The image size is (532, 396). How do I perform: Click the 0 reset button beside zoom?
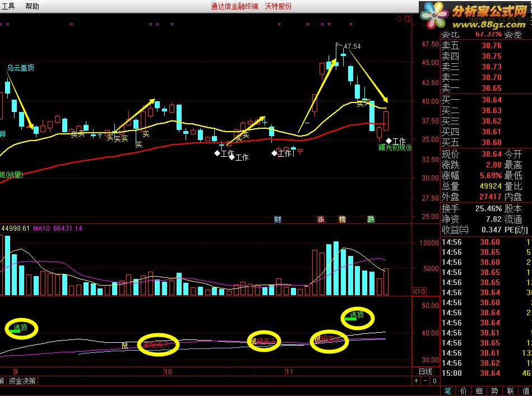click(434, 381)
